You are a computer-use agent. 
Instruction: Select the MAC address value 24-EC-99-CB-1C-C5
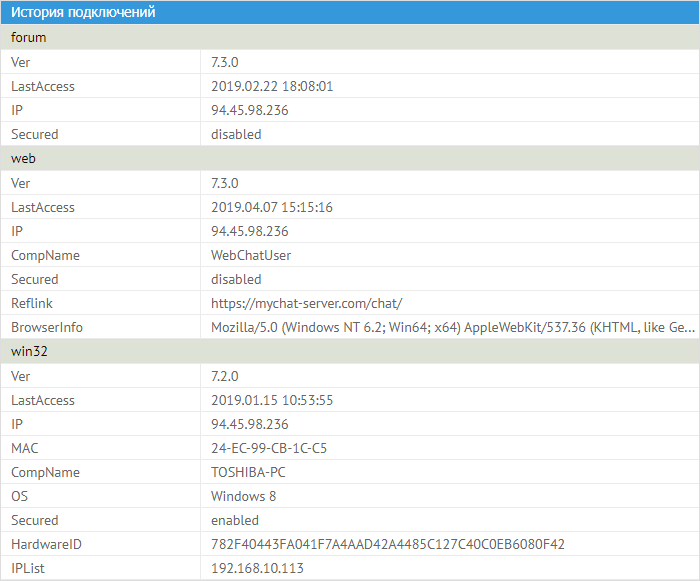(x=269, y=448)
